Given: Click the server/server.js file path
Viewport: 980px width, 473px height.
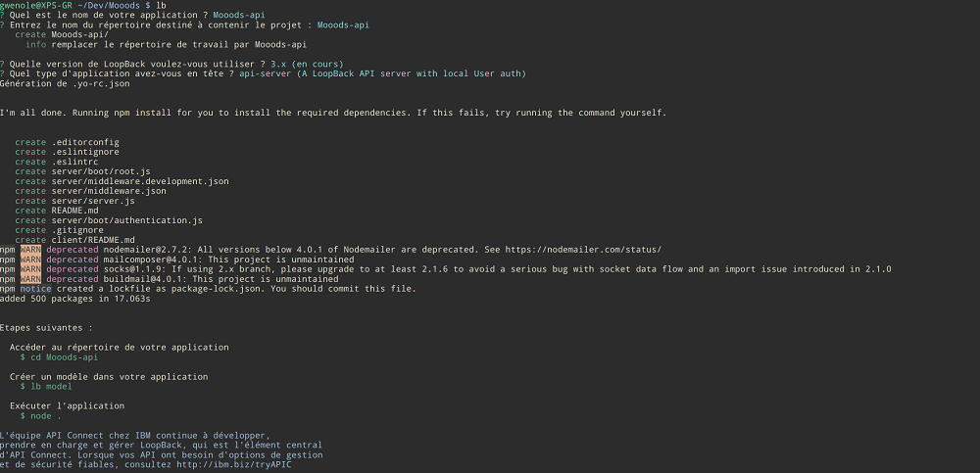Looking at the screenshot, I should point(92,201).
